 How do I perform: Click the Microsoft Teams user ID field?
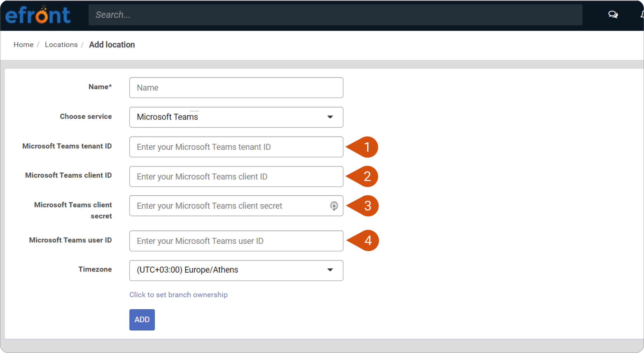(236, 241)
